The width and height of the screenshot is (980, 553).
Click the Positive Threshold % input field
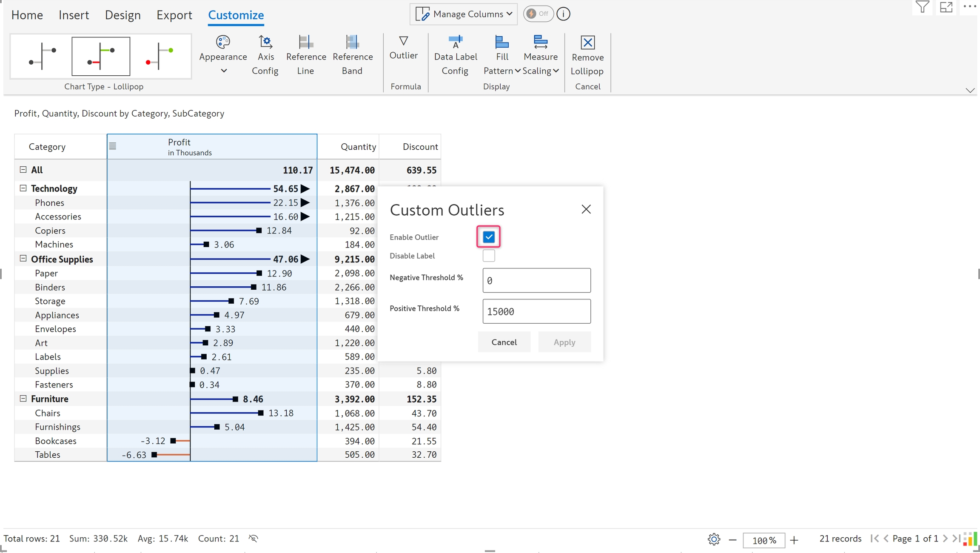536,311
